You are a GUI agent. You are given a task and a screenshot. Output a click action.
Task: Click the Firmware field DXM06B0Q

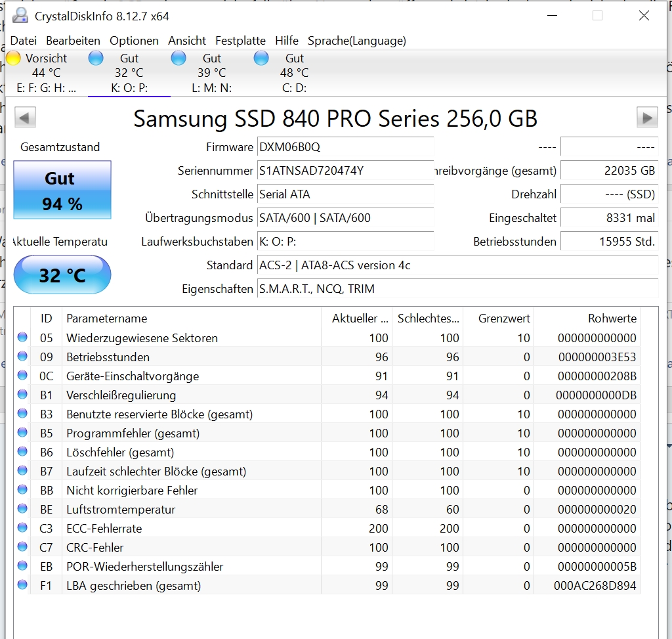pos(345,147)
